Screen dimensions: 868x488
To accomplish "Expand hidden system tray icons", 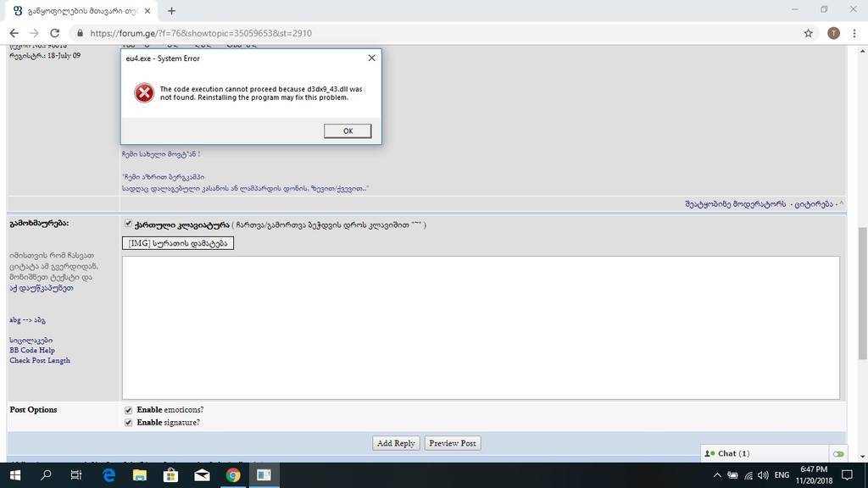I will [x=716, y=475].
